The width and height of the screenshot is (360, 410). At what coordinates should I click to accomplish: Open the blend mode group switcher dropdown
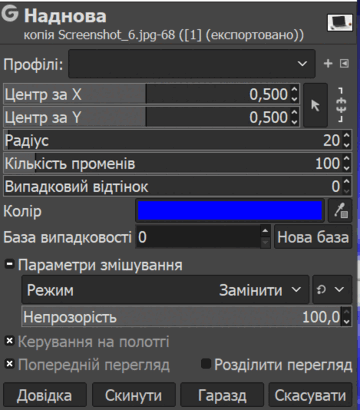click(332, 290)
